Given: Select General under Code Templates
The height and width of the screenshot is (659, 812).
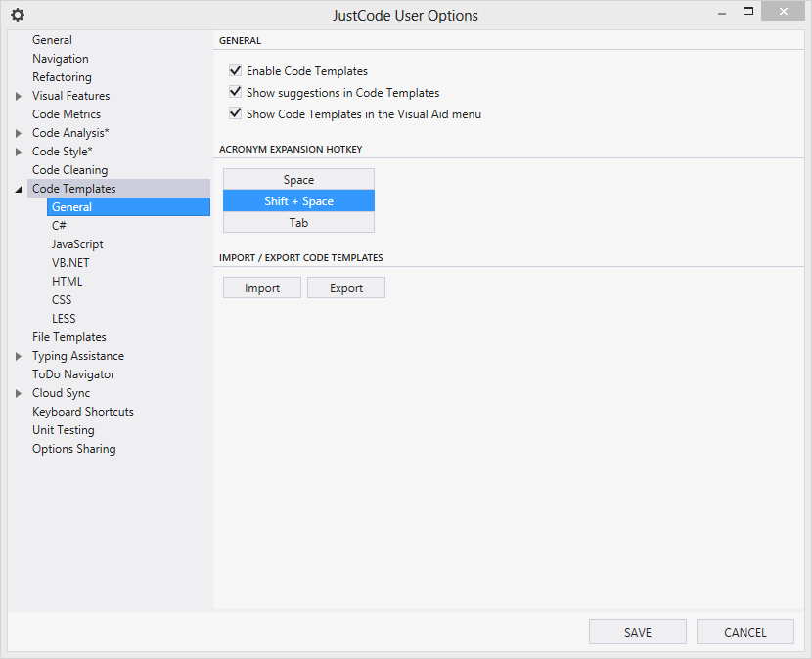Looking at the screenshot, I should point(128,207).
